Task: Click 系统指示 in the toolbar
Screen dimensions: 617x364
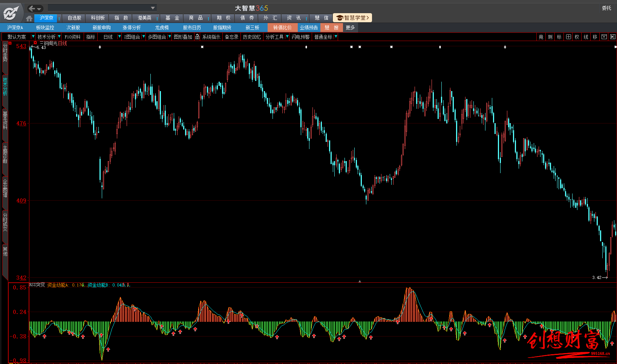Action: click(211, 37)
